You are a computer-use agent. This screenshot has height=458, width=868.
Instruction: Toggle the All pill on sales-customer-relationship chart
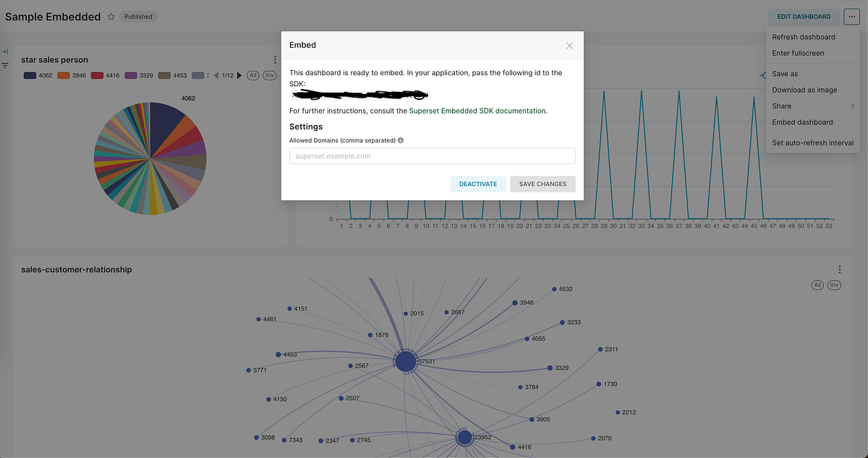coord(817,285)
